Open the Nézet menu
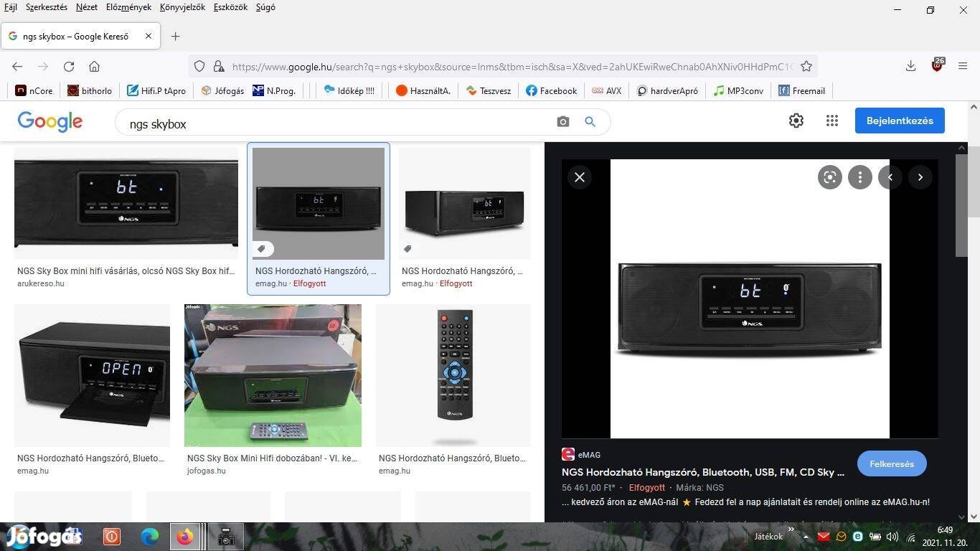 point(87,7)
